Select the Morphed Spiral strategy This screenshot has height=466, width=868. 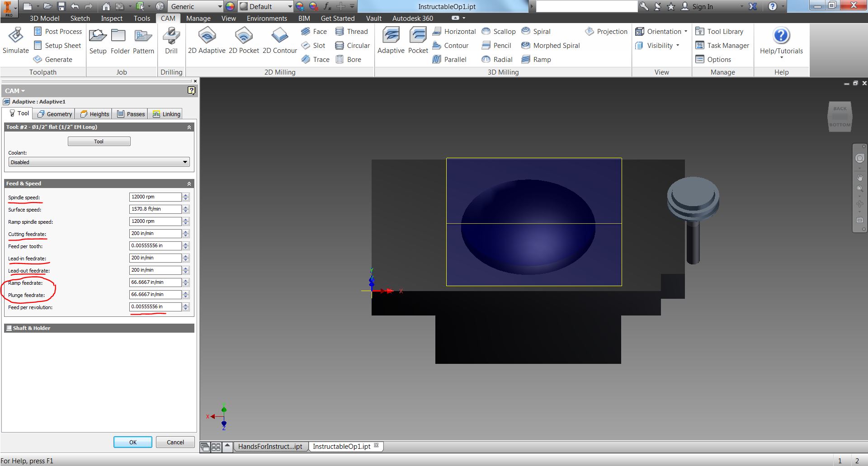pos(550,46)
